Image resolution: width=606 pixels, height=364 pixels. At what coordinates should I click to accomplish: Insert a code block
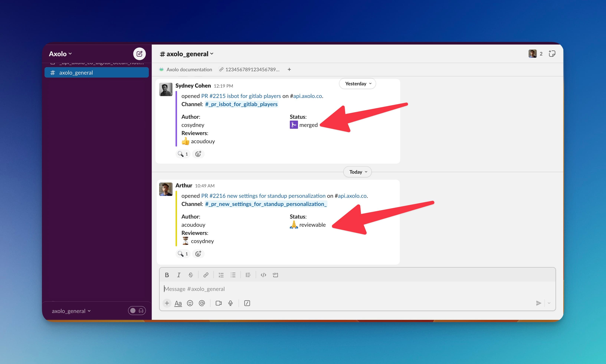[275, 275]
